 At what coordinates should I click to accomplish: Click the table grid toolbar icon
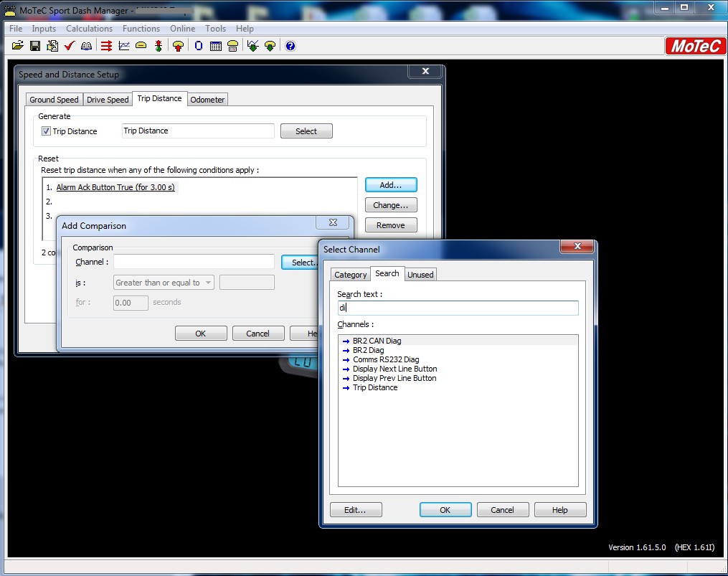[x=215, y=45]
